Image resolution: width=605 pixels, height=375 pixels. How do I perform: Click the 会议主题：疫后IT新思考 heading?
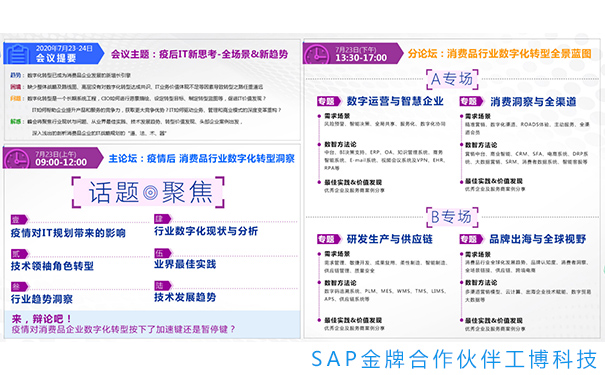click(199, 54)
